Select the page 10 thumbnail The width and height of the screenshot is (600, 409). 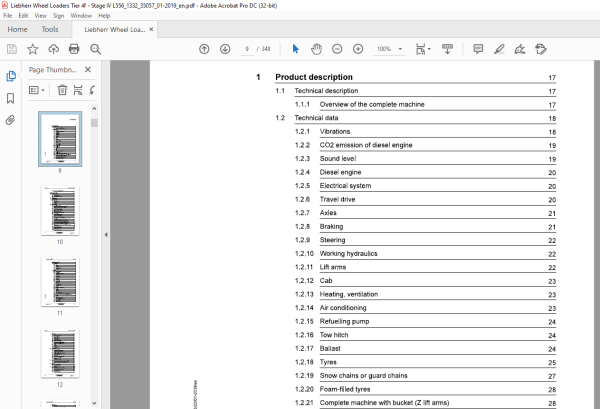click(x=60, y=210)
